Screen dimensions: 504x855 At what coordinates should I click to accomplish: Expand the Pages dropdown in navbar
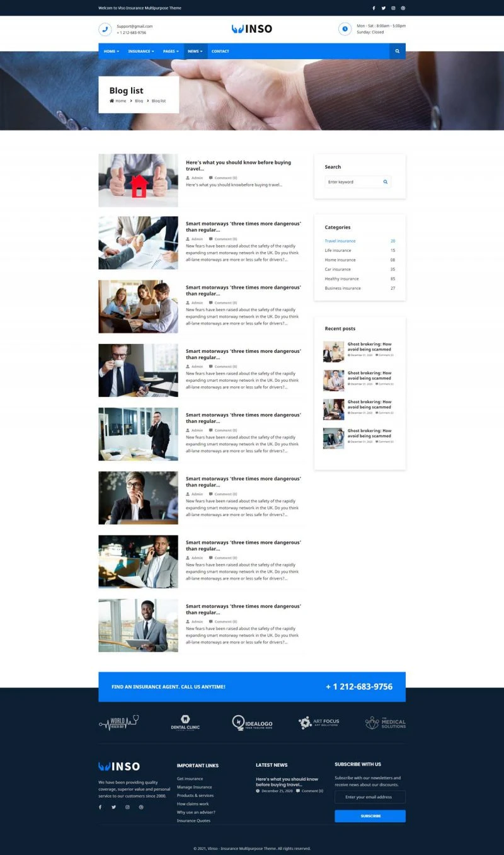171,51
